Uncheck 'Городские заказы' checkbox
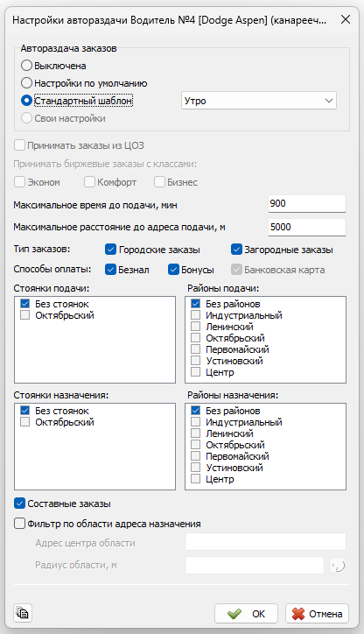 [111, 250]
